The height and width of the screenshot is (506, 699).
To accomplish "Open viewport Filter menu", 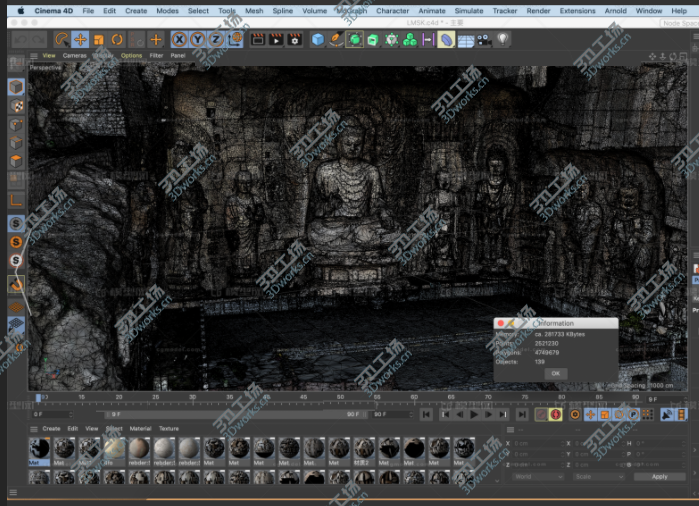I will [x=156, y=56].
